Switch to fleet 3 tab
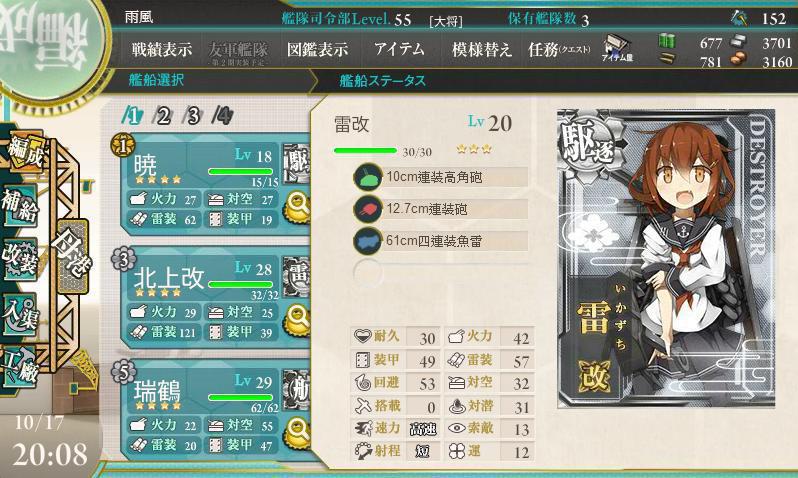The height and width of the screenshot is (478, 798). (193, 116)
